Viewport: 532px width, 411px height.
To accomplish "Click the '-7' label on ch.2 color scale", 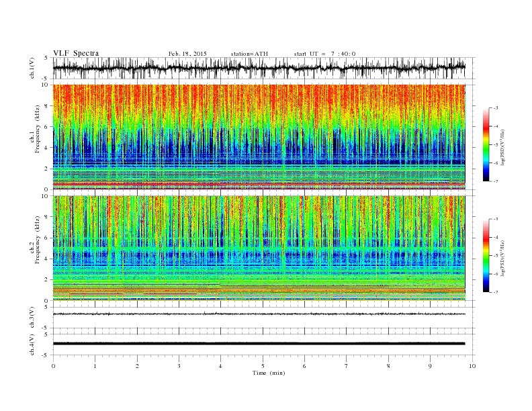I will [x=495, y=292].
